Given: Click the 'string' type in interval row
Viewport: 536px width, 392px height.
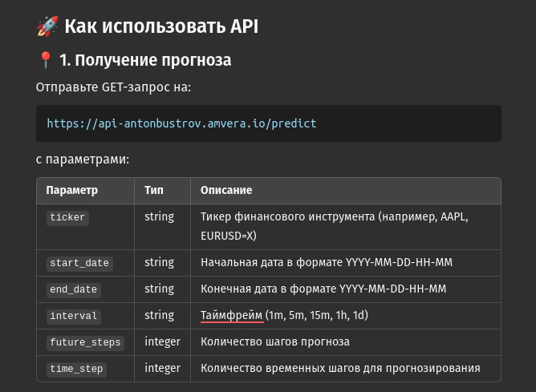Looking at the screenshot, I should pyautogui.click(x=160, y=316).
